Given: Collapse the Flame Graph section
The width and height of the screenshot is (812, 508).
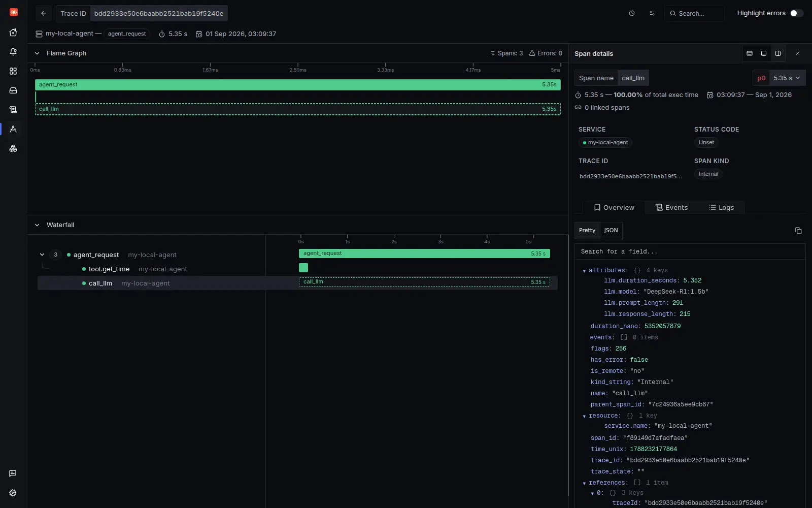Looking at the screenshot, I should [37, 53].
